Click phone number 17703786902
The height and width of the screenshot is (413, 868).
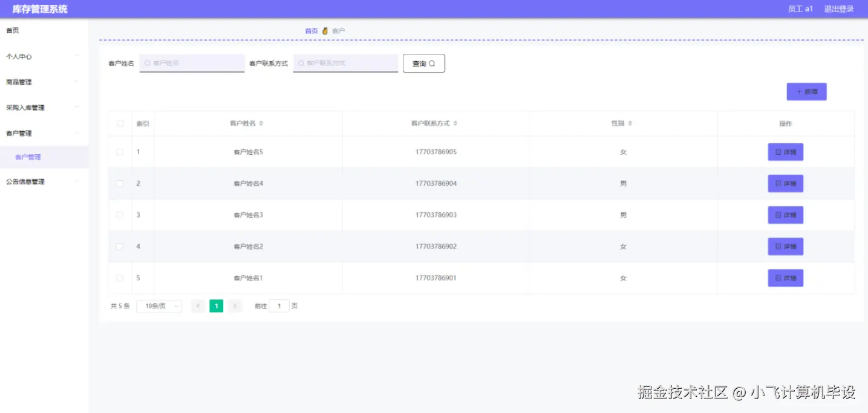pyautogui.click(x=436, y=247)
